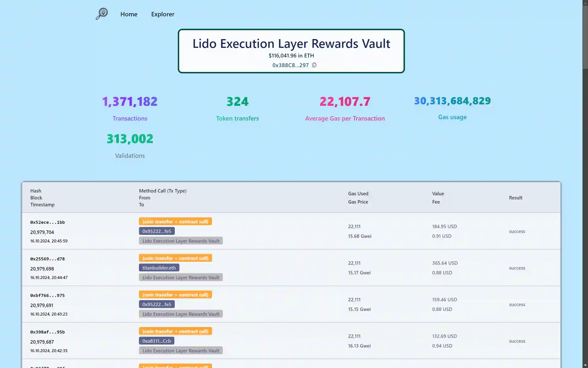This screenshot has width=588, height=368.
Task: Click the 16.13 Gwei gas price
Action: coord(359,346)
